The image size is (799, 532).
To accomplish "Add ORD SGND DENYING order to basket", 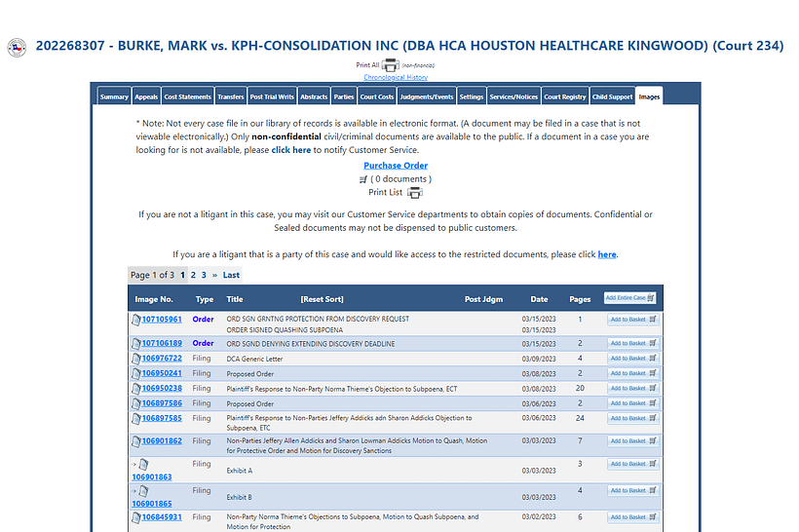I will pyautogui.click(x=633, y=343).
